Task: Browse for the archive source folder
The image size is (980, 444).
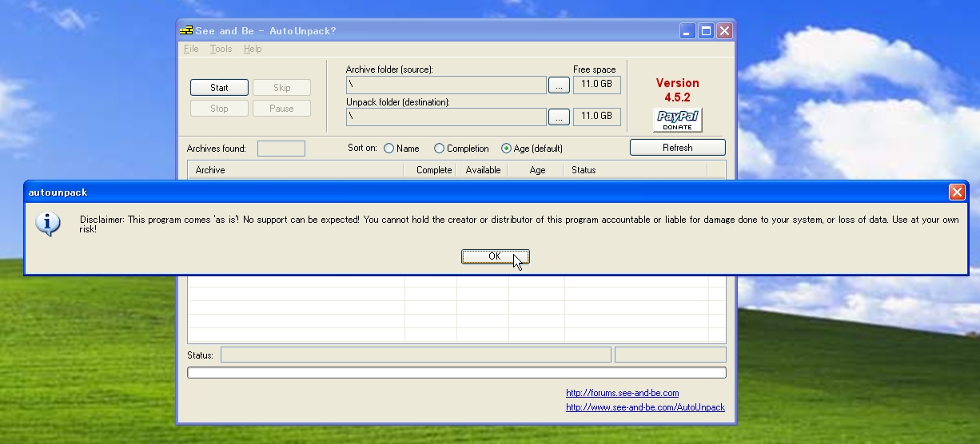Action: click(559, 85)
